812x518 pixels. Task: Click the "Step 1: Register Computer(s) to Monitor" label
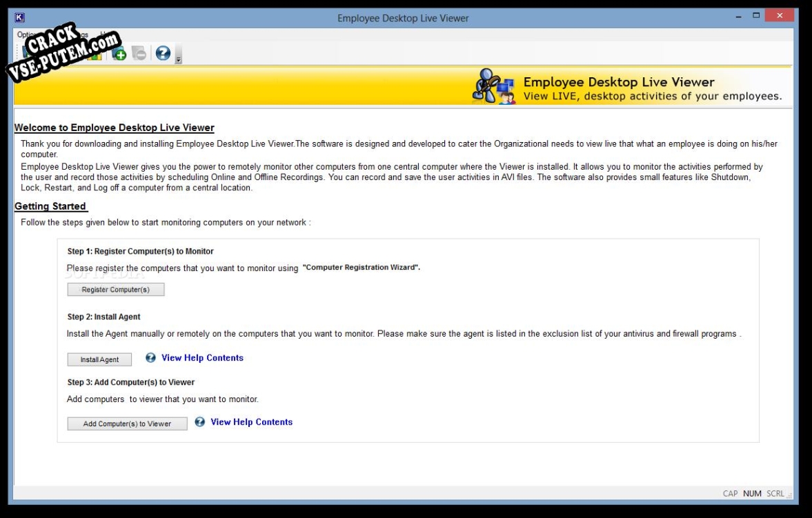pyautogui.click(x=140, y=251)
